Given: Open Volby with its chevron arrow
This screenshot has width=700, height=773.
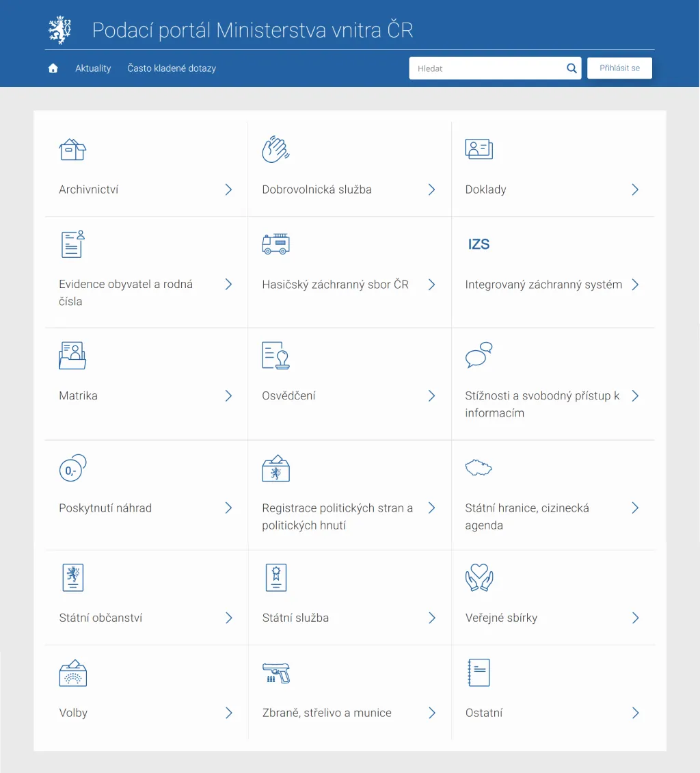Looking at the screenshot, I should coord(228,713).
